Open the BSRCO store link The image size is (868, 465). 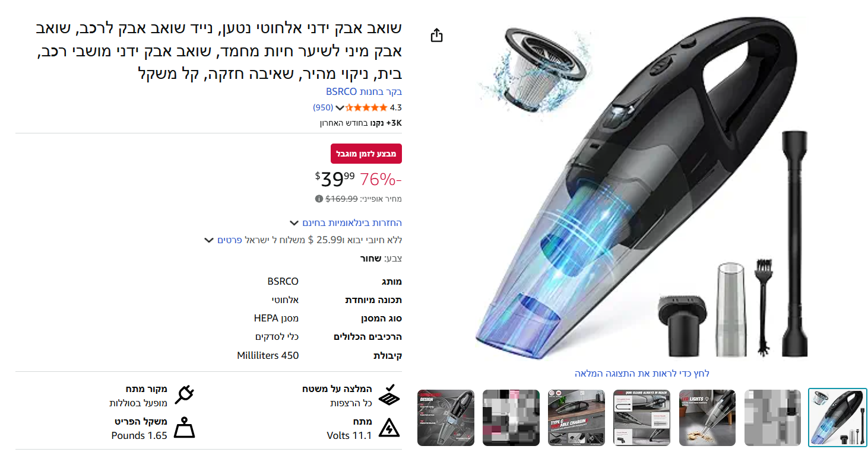(x=364, y=92)
